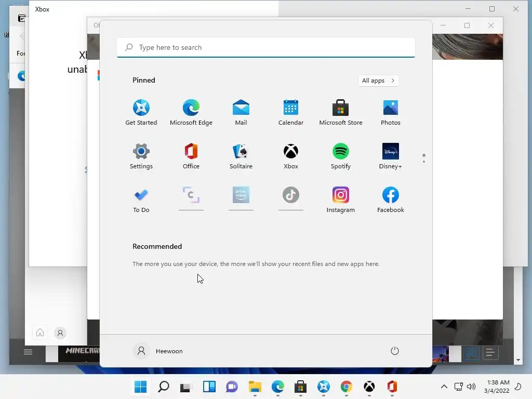The image size is (532, 399).
Task: Open File Explorer on the taskbar
Action: [255, 387]
